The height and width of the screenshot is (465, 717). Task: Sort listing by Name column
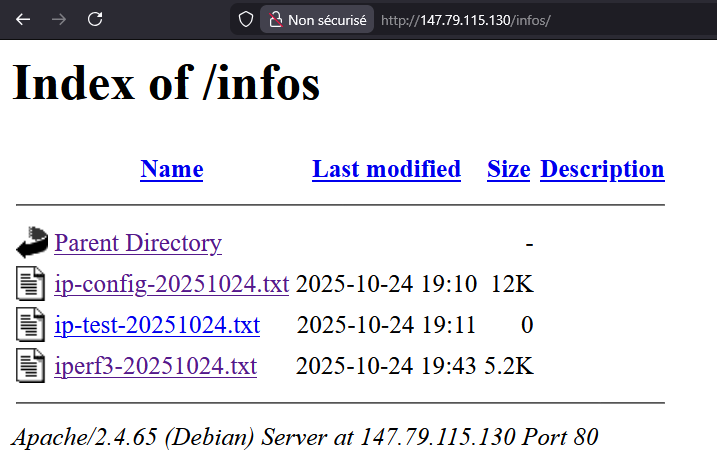(171, 170)
